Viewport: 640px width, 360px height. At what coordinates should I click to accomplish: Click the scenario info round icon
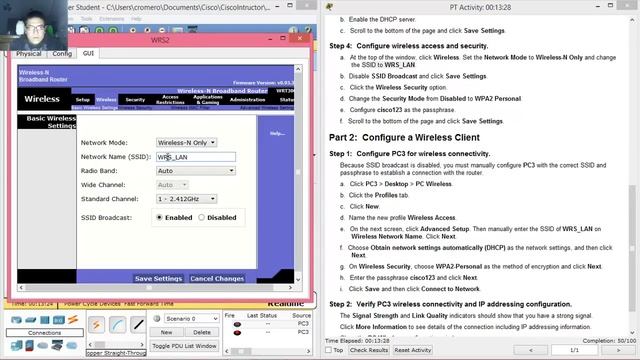click(x=157, y=318)
